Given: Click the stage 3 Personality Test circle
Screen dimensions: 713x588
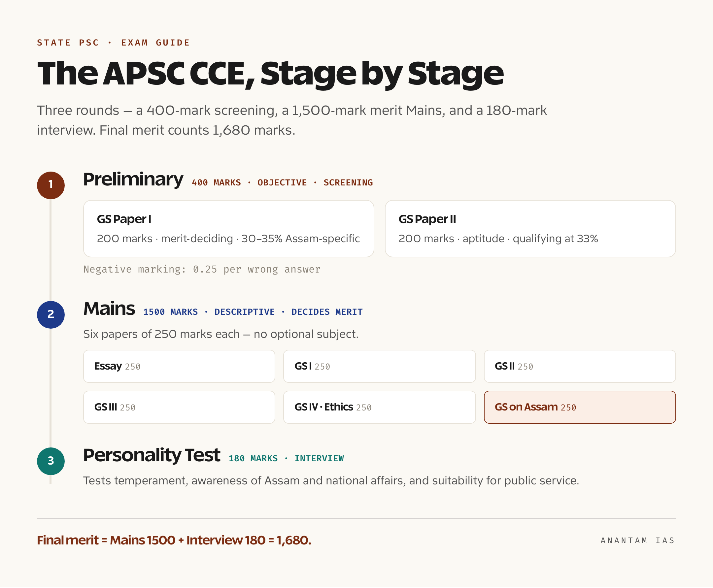Looking at the screenshot, I should point(51,461).
